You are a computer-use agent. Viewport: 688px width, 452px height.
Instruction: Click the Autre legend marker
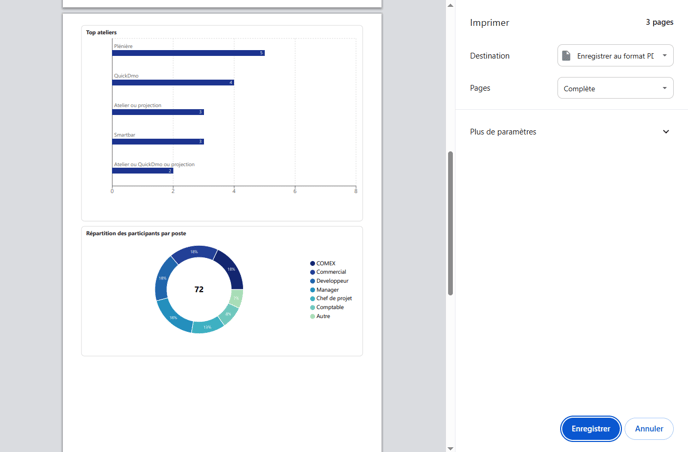pyautogui.click(x=312, y=316)
